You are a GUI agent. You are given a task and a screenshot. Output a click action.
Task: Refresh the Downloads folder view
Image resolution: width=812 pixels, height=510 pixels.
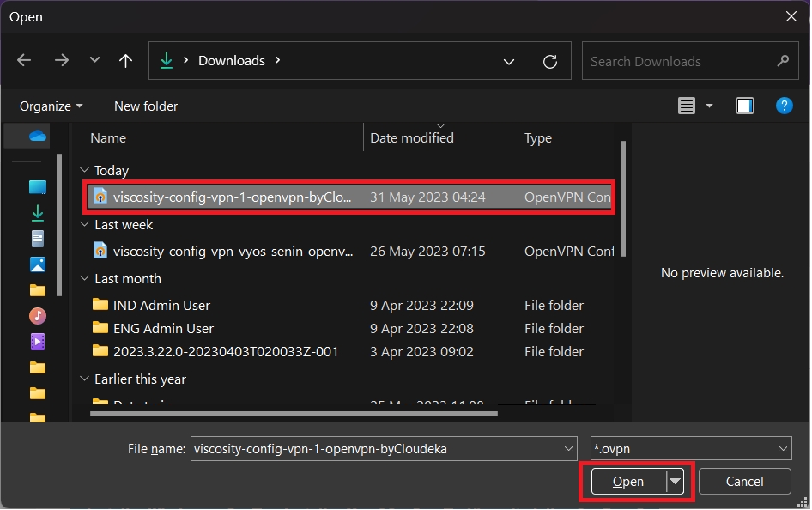click(x=550, y=62)
